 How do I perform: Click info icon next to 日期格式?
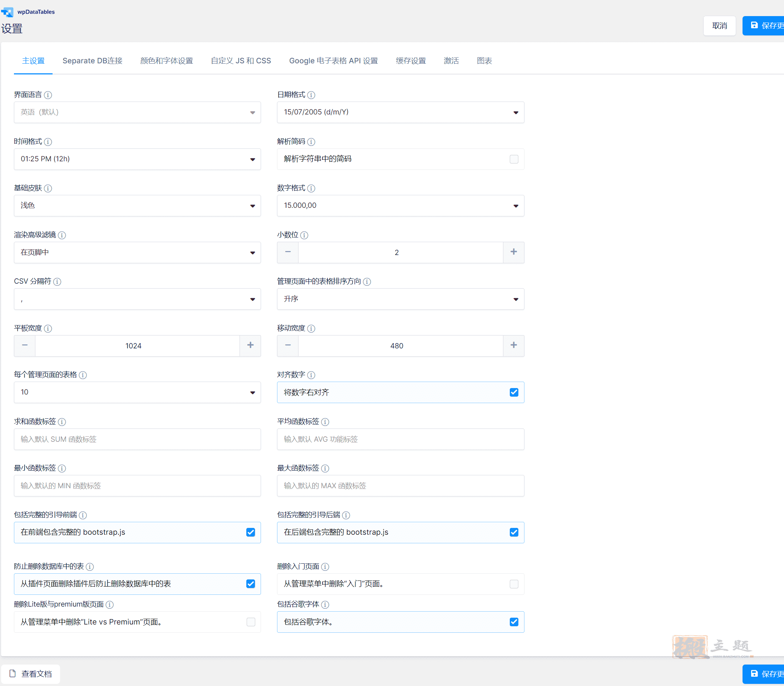click(311, 95)
